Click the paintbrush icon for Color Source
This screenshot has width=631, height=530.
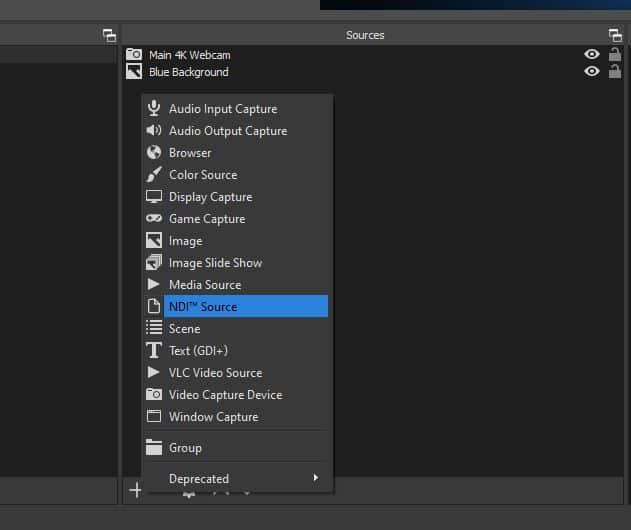click(154, 174)
